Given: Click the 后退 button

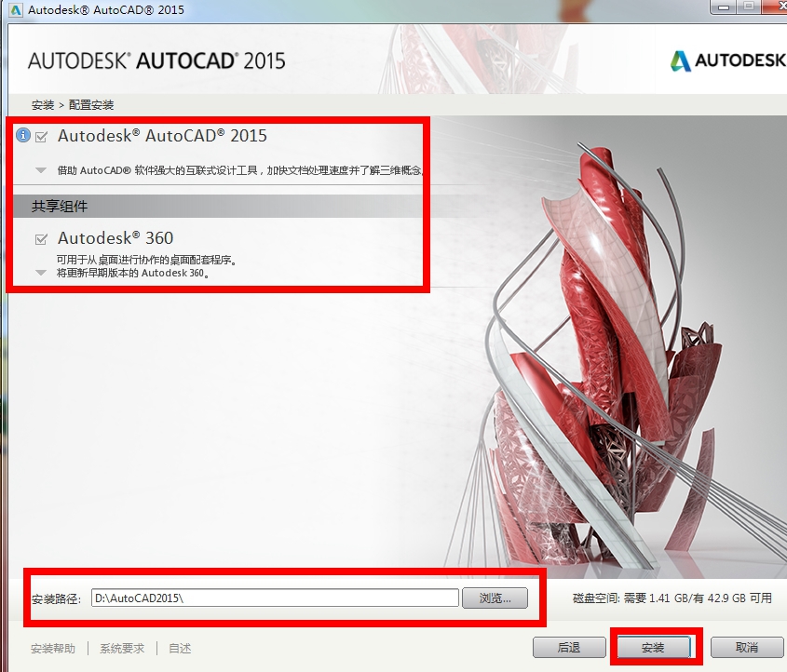Looking at the screenshot, I should (x=568, y=646).
